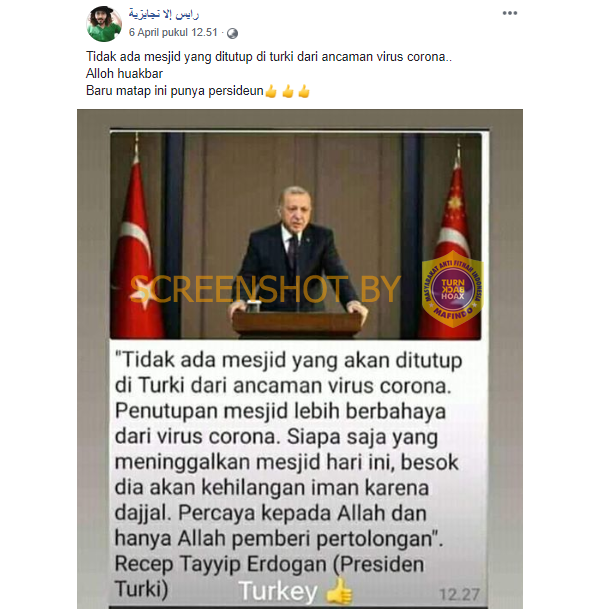
Task: Click the middle thumbs-up emoji in the caption
Action: pyautogui.click(x=288, y=92)
